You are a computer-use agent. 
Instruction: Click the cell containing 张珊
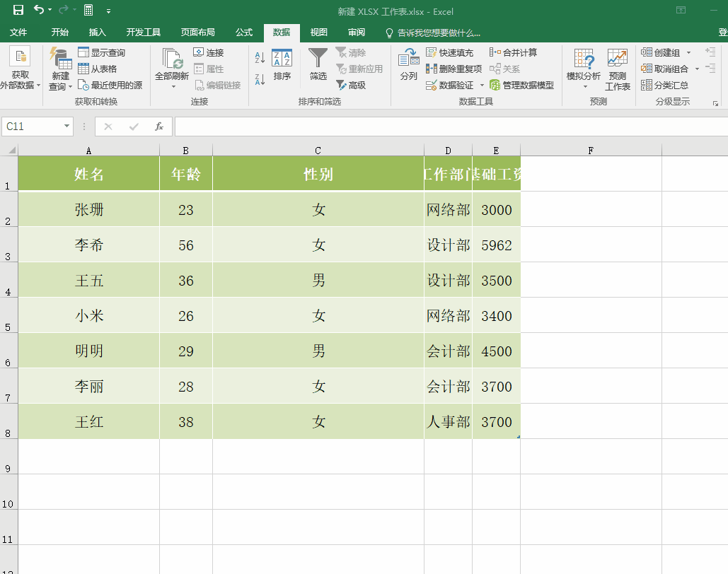click(88, 209)
